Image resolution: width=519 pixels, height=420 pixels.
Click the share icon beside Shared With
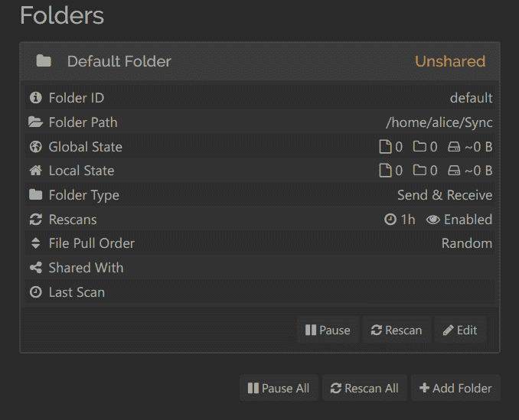(35, 268)
